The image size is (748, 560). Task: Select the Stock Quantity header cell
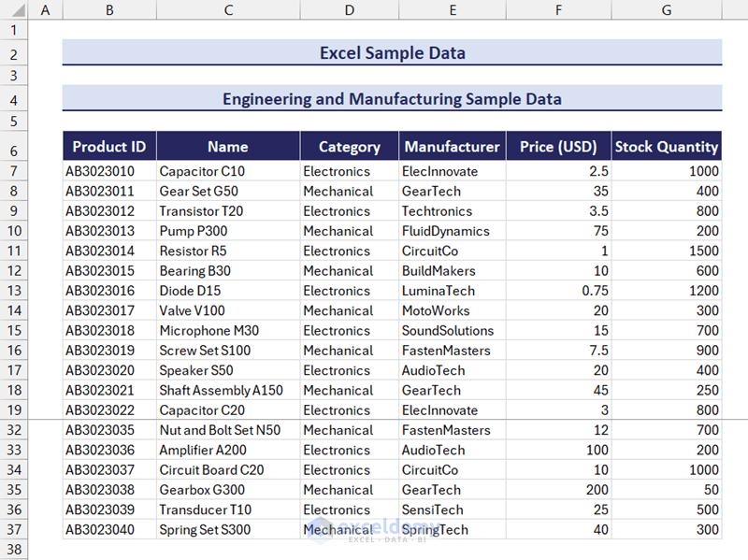pos(667,147)
